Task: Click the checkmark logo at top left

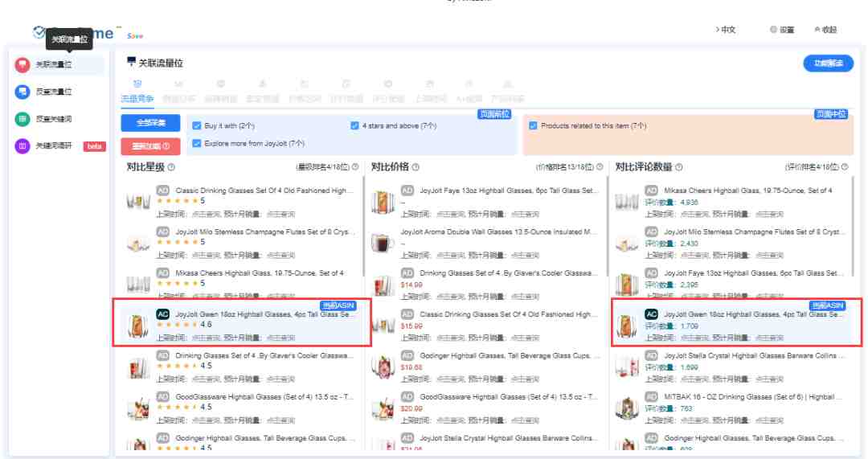Action: (39, 32)
